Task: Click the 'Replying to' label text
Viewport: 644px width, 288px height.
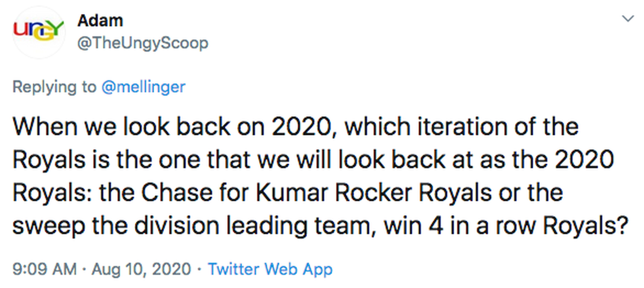Action: [x=54, y=87]
